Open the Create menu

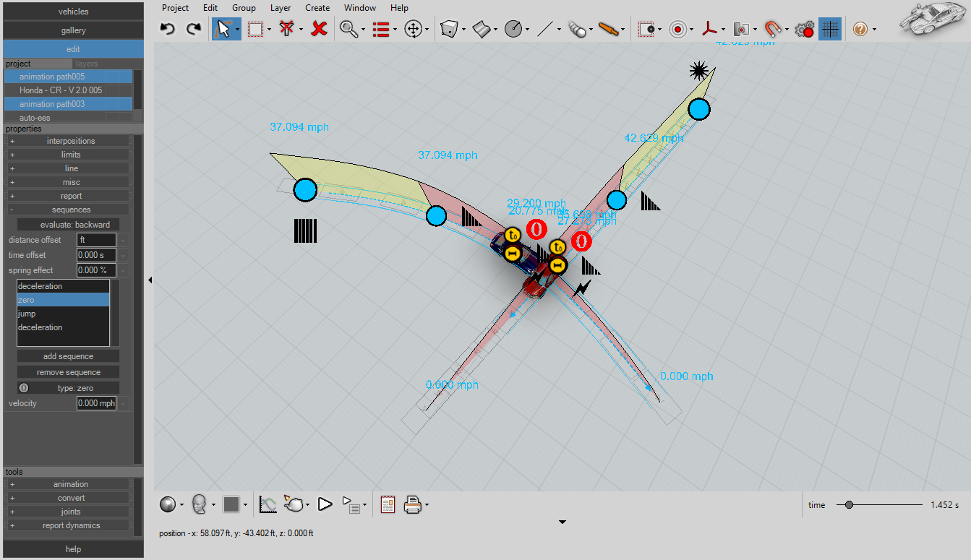click(317, 8)
